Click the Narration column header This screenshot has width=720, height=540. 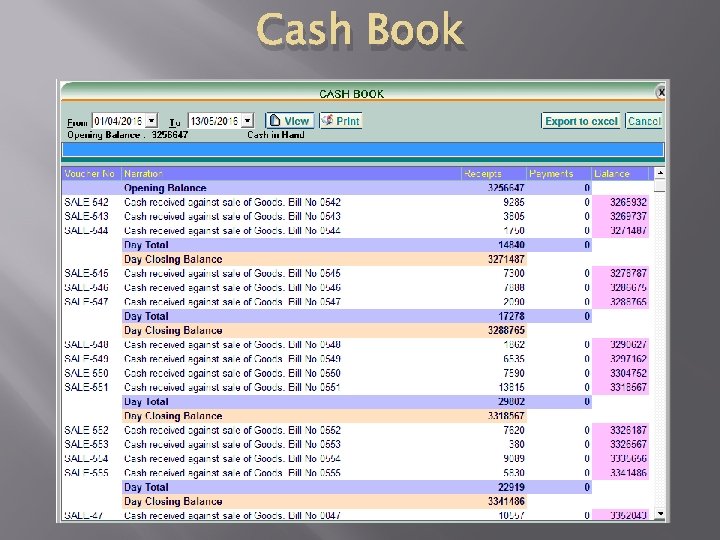pos(291,174)
